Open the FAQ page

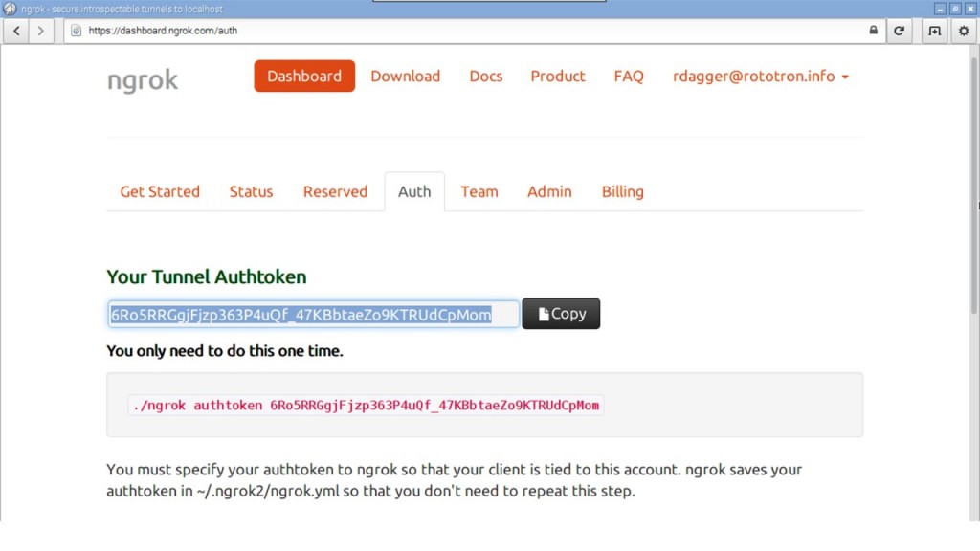pos(629,77)
